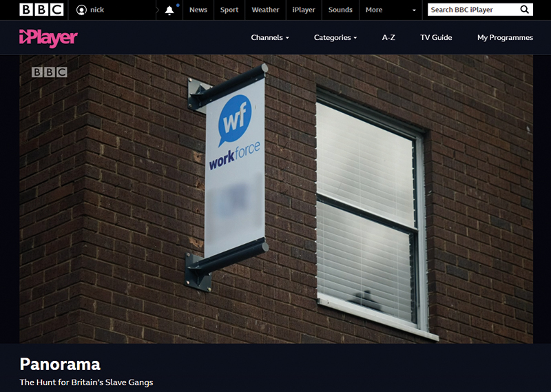This screenshot has height=392, width=551.
Task: Go to My Programmes
Action: pos(505,37)
